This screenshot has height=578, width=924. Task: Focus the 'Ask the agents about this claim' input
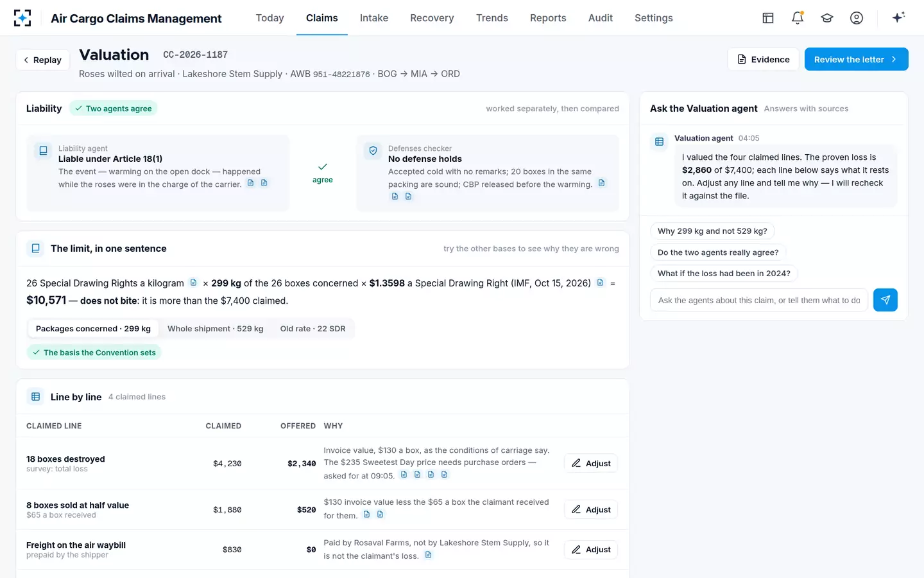[x=759, y=300]
